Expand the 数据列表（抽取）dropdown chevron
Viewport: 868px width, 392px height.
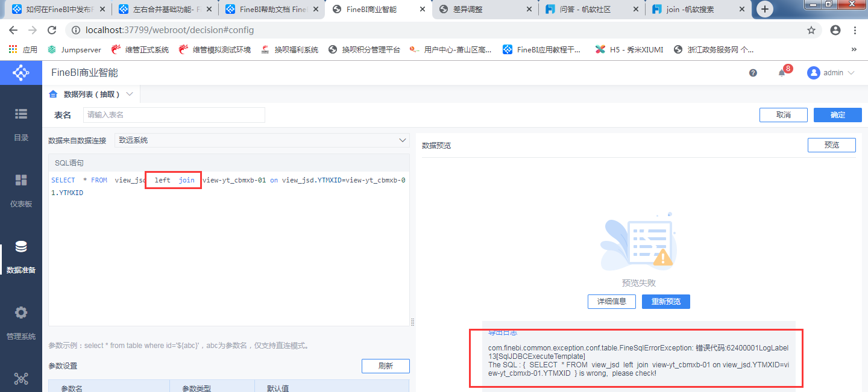tap(130, 94)
